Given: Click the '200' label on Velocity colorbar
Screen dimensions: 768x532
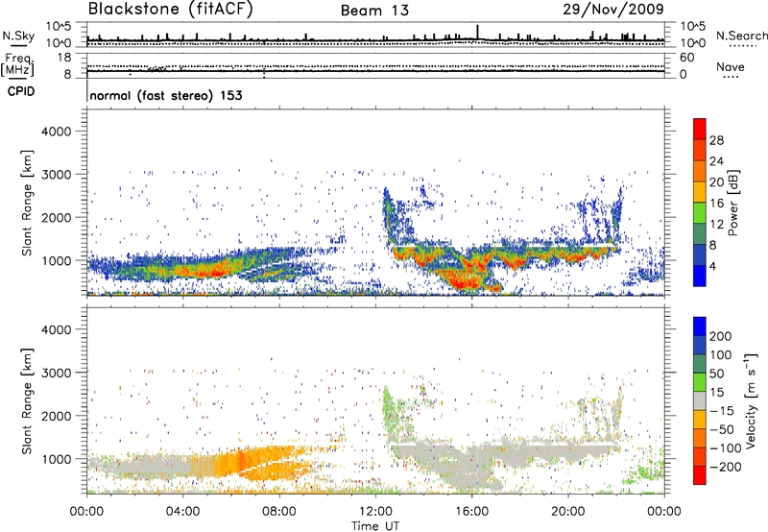Looking at the screenshot, I should 721,336.
